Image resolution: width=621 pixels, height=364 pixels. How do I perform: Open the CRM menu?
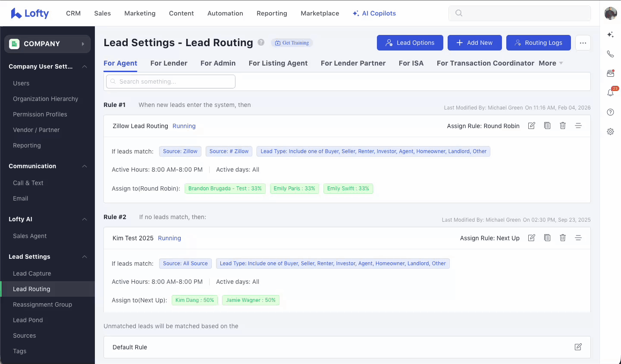coord(73,13)
